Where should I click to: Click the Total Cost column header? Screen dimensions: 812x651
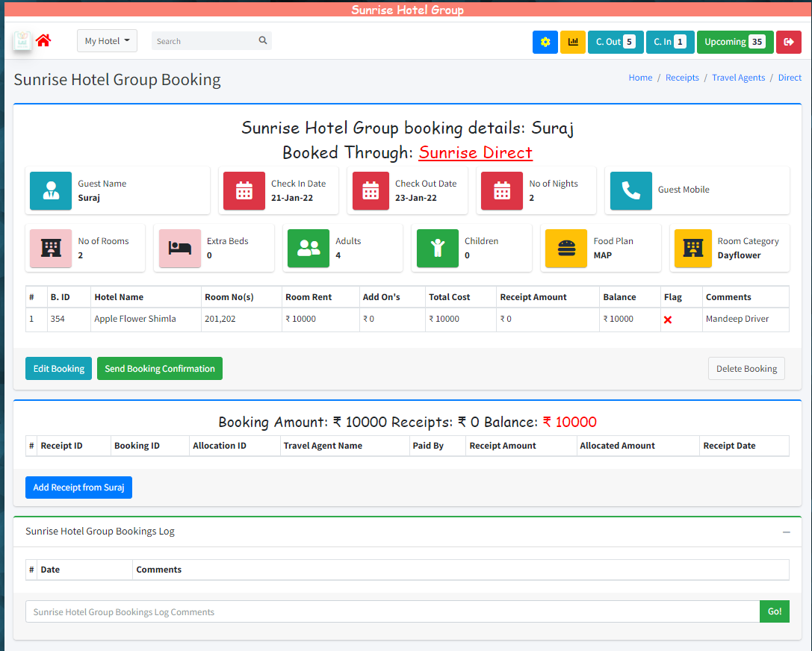(x=450, y=297)
